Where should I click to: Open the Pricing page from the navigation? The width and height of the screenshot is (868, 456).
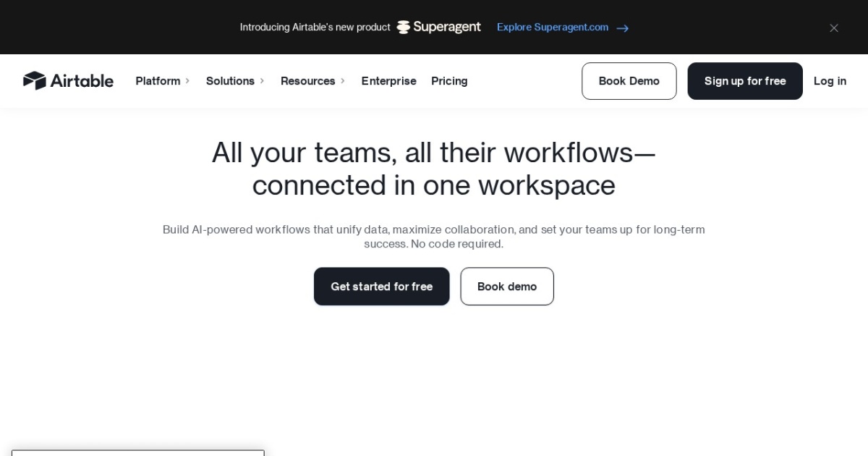[x=449, y=81]
